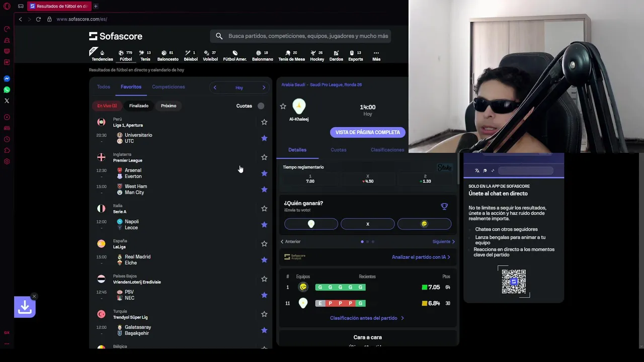
Task: Unfavorite the Real Madrid vs Elche match
Action: pos(264,259)
